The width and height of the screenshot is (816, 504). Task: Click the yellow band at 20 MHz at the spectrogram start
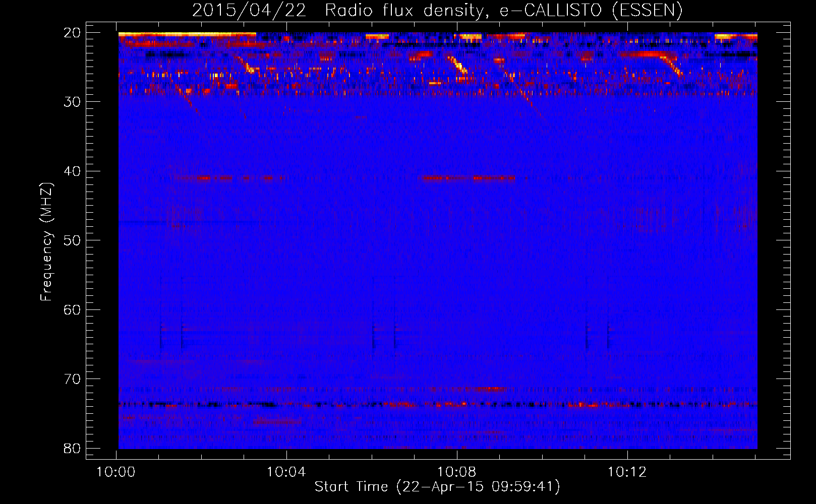(x=187, y=34)
